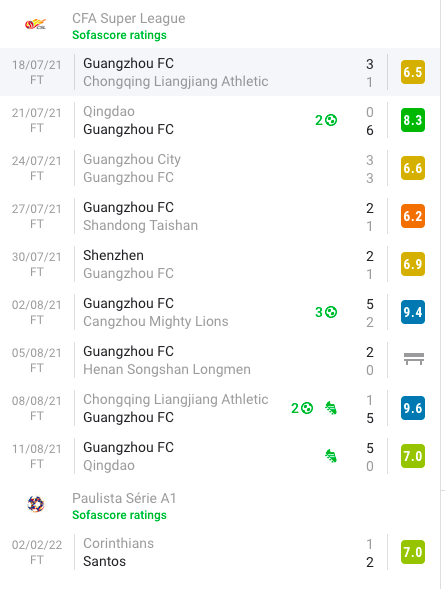Click Sofascore ratings under Paulista Série A1
445x589 pixels.
(119, 515)
